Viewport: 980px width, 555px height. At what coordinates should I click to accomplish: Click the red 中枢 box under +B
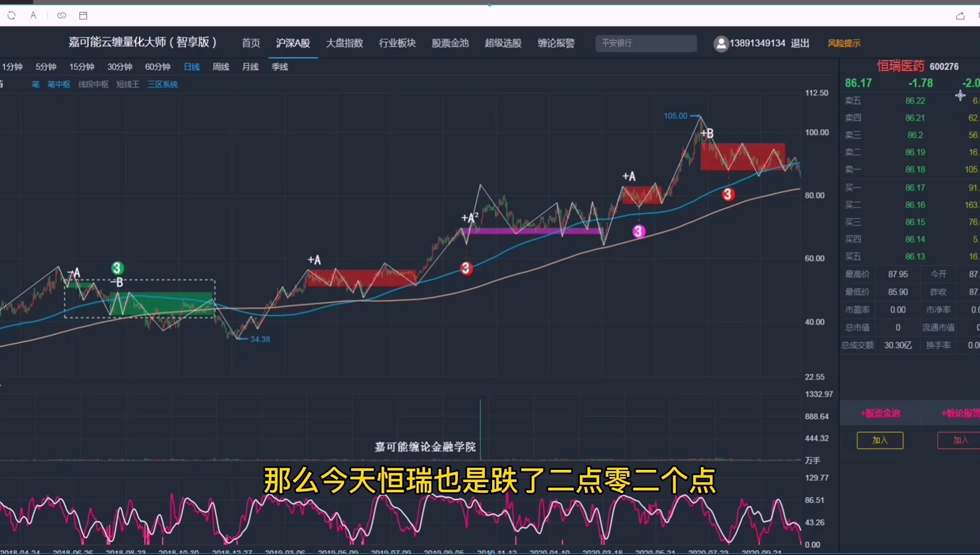[743, 157]
